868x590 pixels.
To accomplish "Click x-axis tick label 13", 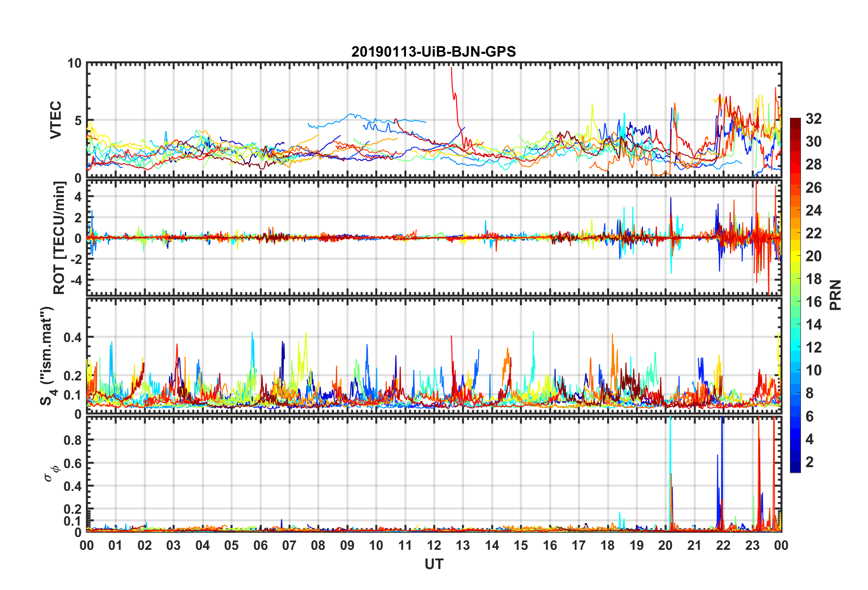I will pos(463,545).
